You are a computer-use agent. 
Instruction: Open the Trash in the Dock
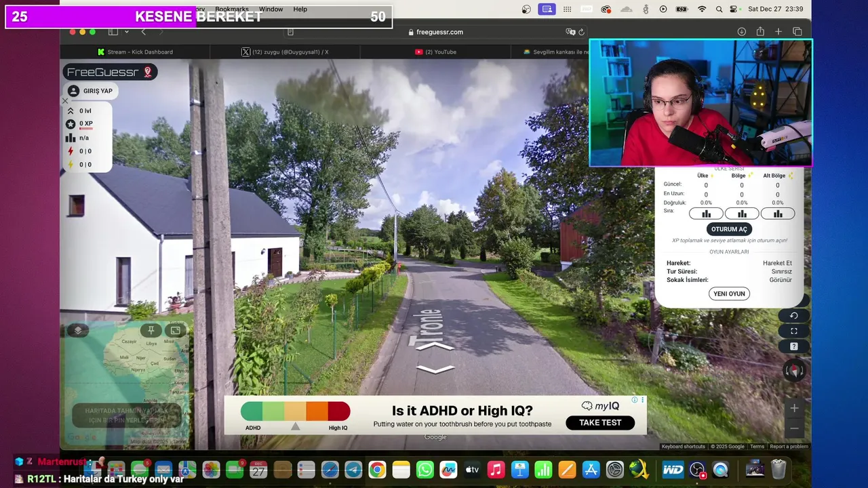778,469
